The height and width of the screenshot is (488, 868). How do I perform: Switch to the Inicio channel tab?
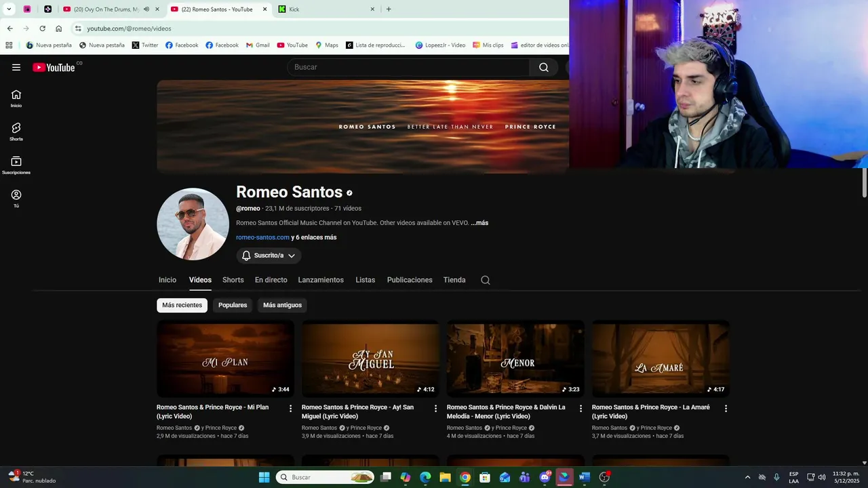tap(167, 280)
